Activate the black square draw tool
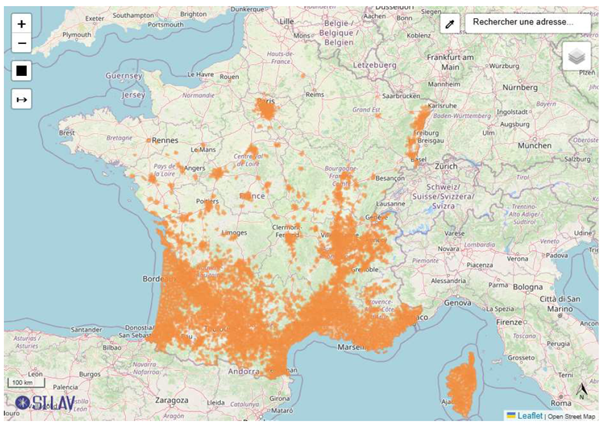605x431 pixels. [22, 71]
